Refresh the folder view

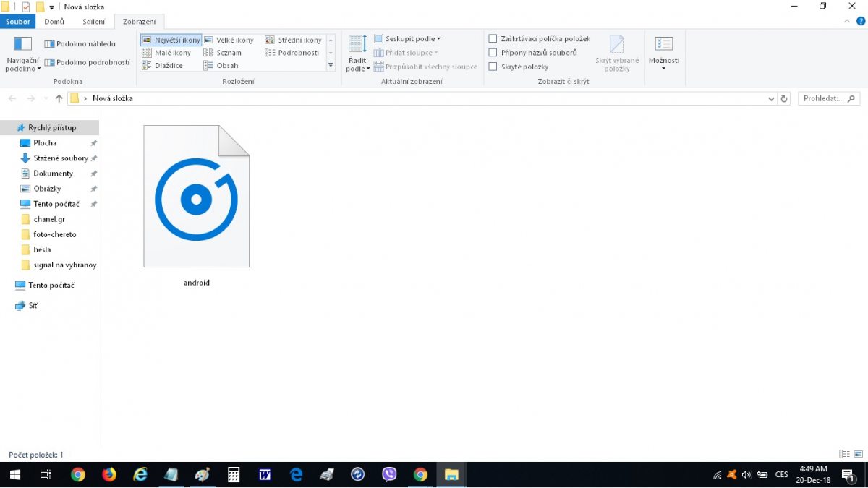point(784,98)
